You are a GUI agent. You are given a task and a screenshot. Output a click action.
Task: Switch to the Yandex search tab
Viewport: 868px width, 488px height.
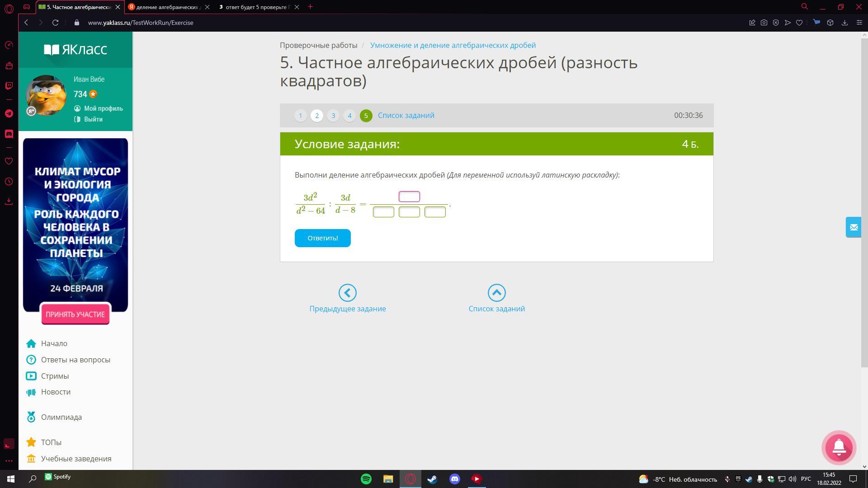pyautogui.click(x=167, y=7)
